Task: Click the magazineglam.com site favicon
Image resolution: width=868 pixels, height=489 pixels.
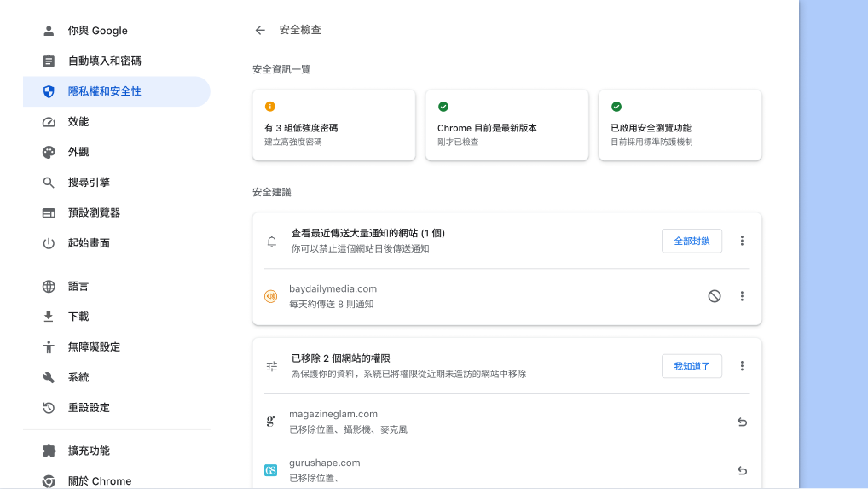Action: pos(270,422)
